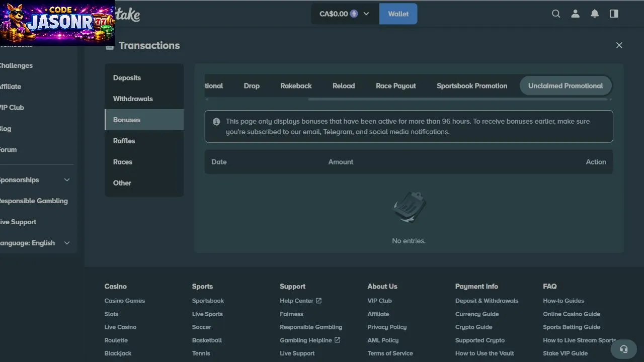
Task: Open the Fairness footer link
Action: [291, 314]
